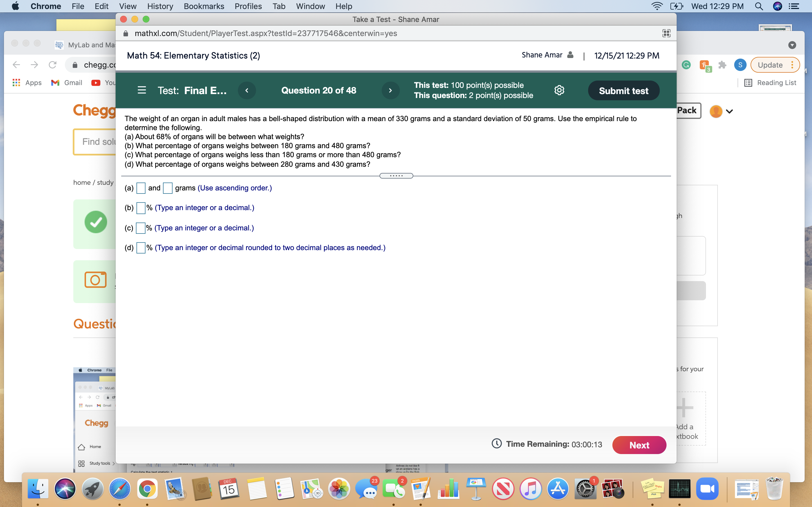This screenshot has height=507, width=812.
Task: Open the Honey extension with 3 notifications
Action: pos(704,65)
